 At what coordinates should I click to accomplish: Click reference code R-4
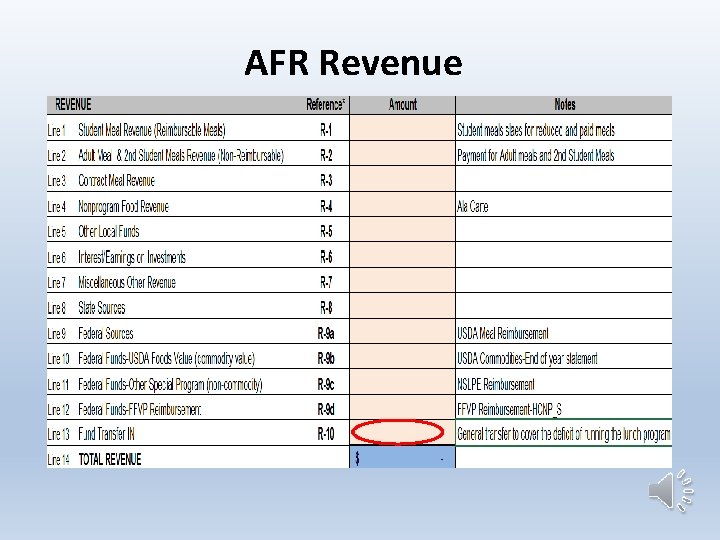(x=326, y=207)
